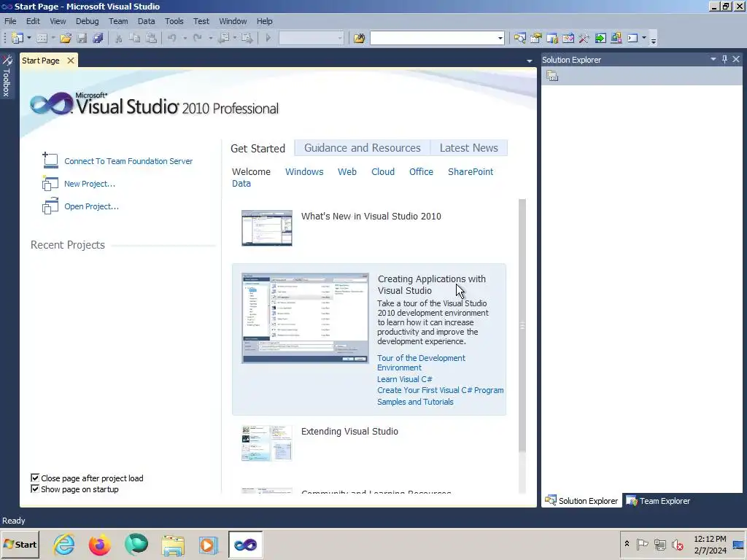747x560 pixels.
Task: Click the Open File toolbar icon
Action: point(66,38)
